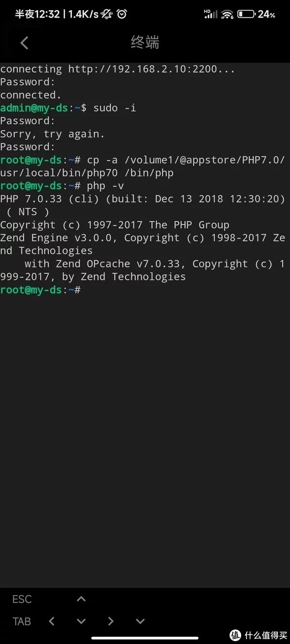Tap the 半夜12:32 clock
290x644 pixels.
coord(37,14)
